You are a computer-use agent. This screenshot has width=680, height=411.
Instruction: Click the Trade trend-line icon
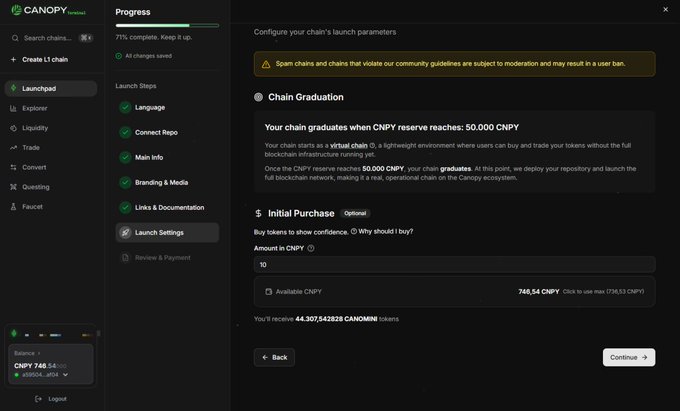[13, 147]
